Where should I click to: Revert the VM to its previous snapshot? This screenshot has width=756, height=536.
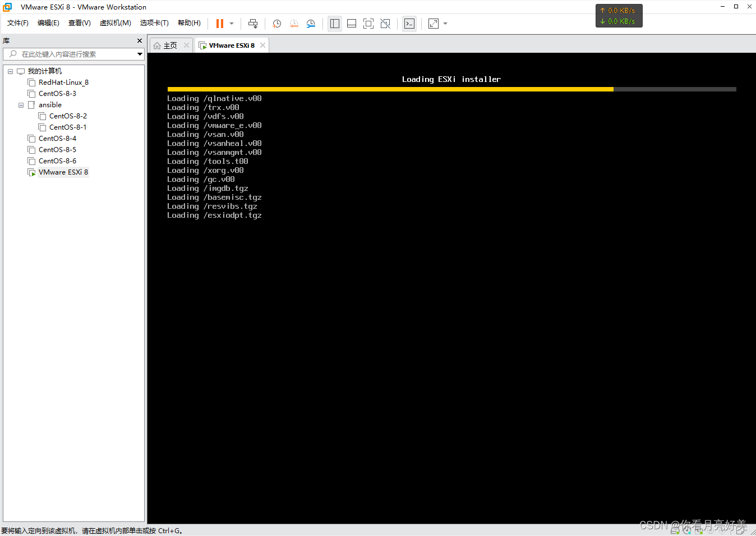click(x=294, y=24)
